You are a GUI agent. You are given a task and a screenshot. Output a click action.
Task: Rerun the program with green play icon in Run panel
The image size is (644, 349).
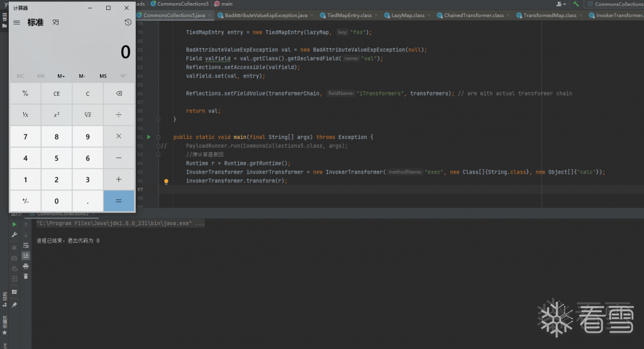tap(14, 224)
